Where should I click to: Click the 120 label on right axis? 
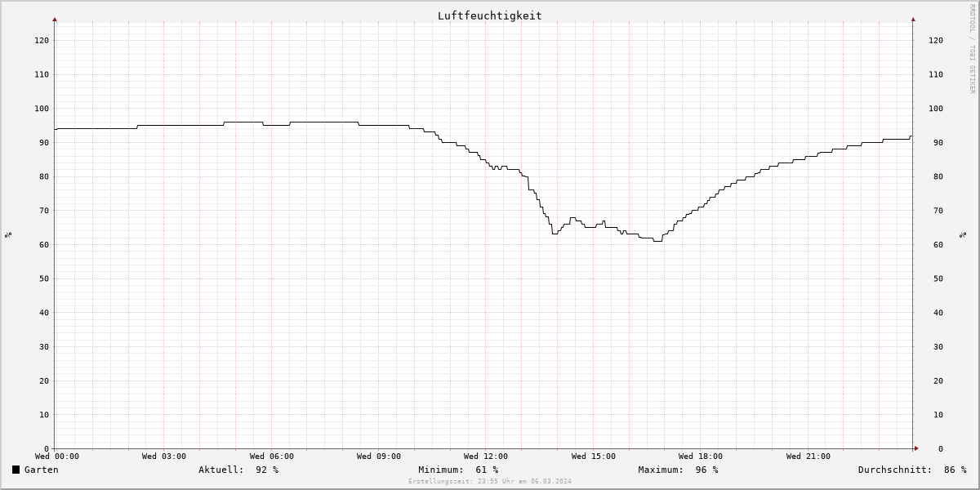[x=936, y=40]
